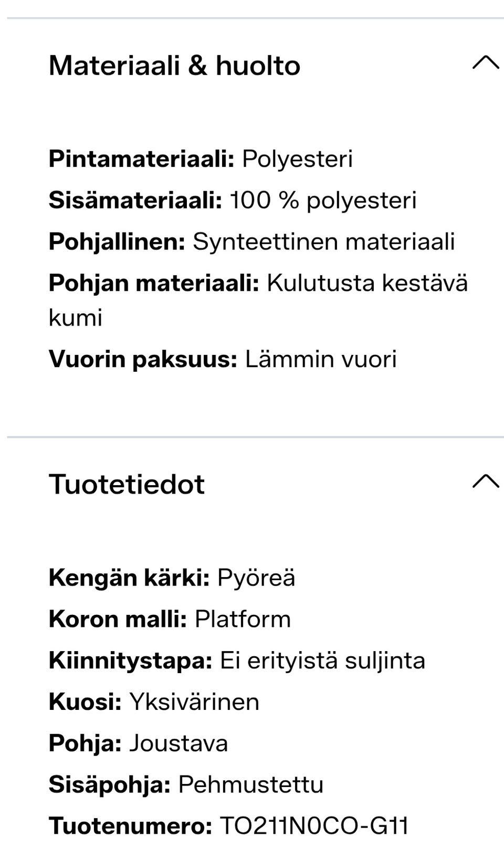
Task: Click the text 100 % polyesteri
Action: [x=323, y=200]
